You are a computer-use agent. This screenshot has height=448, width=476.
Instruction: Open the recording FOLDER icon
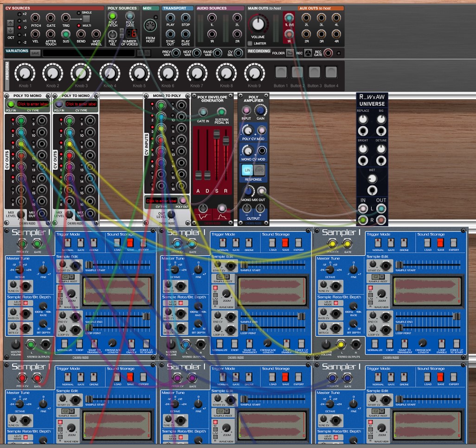(x=290, y=53)
